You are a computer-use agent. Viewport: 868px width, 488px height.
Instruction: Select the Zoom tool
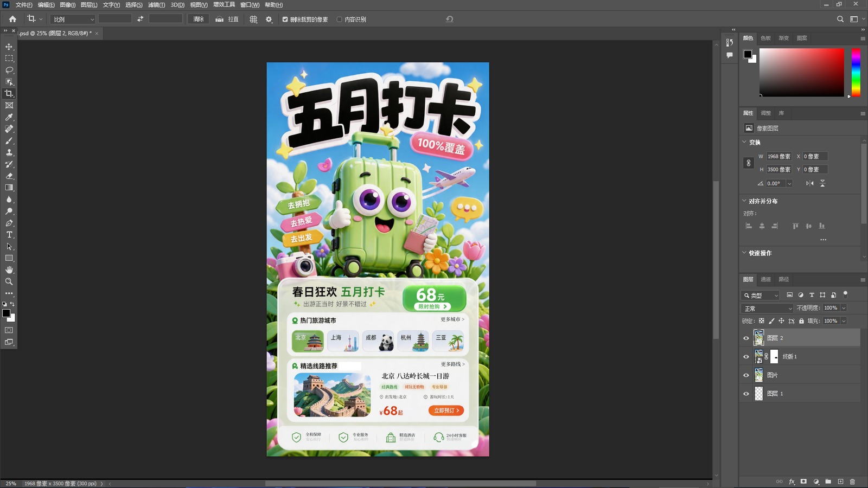coord(9,281)
